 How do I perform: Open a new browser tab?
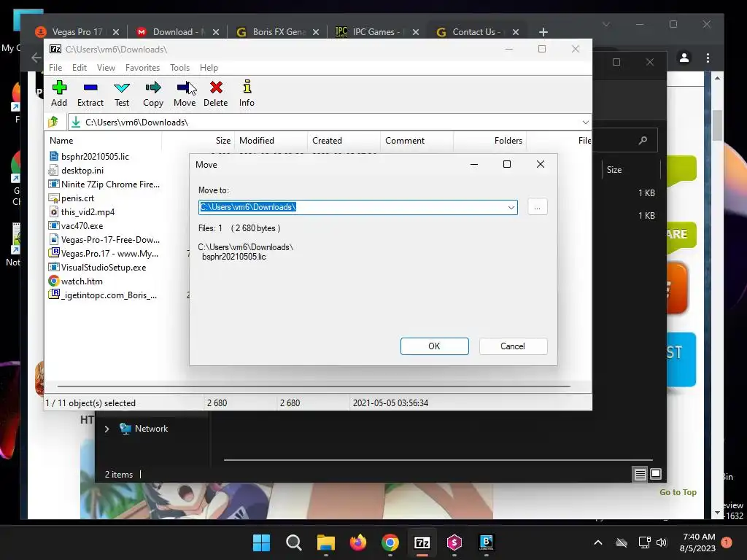pos(543,32)
